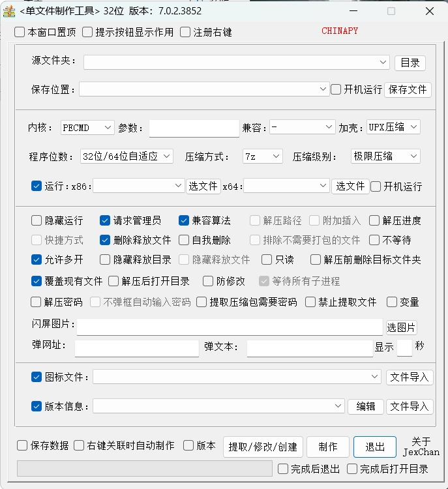
Task: Click the 关于 JexChan link
Action: pos(421,447)
